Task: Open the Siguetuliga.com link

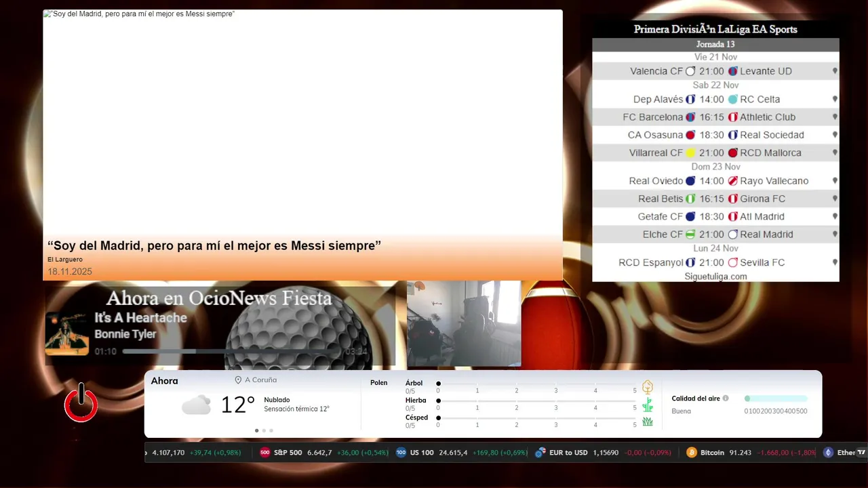Action: [x=715, y=277]
